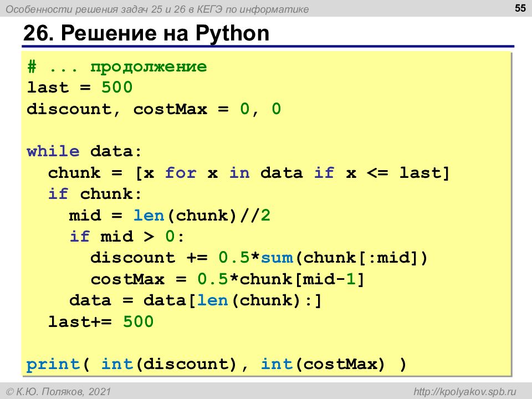Screen dimensions: 532x399
Task: Click the line 'mid = len(chunk)//2'
Action: (x=170, y=216)
